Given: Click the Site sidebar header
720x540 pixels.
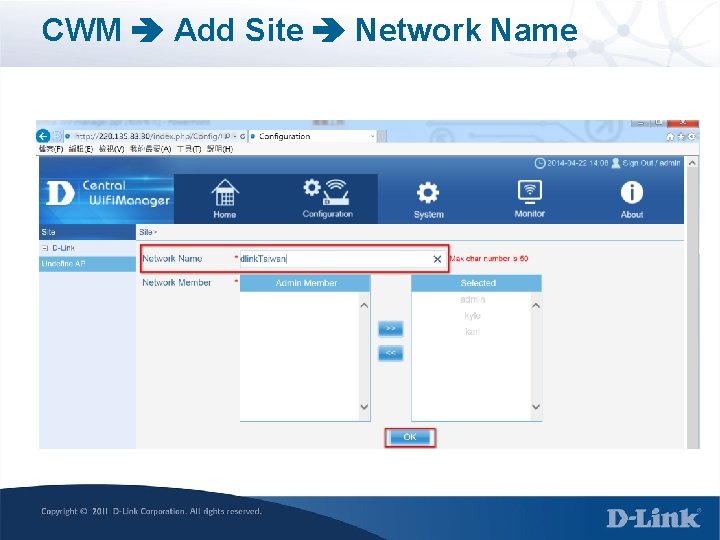Looking at the screenshot, I should tap(87, 232).
